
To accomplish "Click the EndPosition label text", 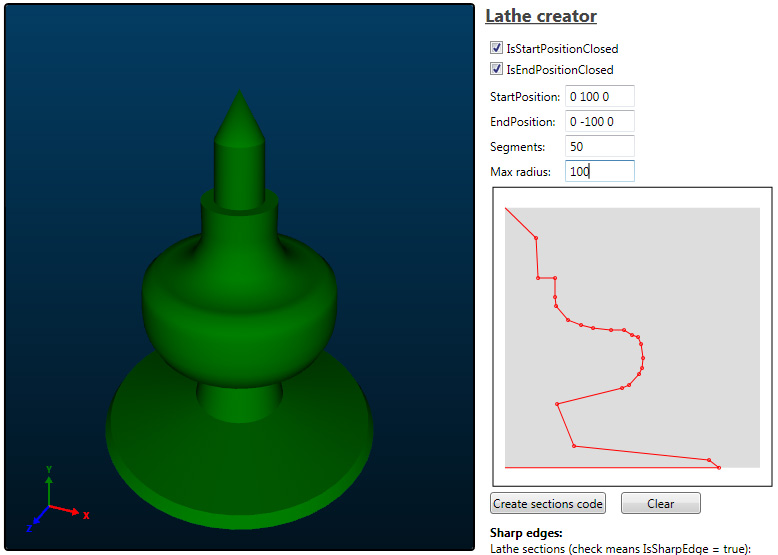I will (x=522, y=122).
